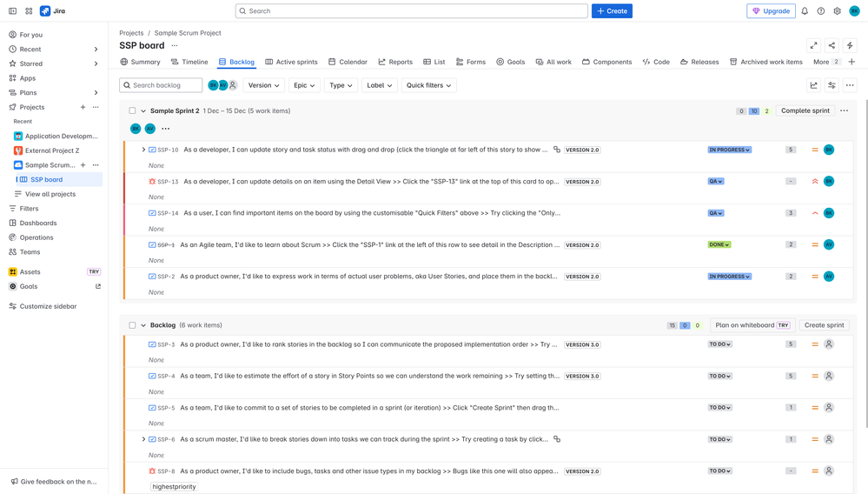The height and width of the screenshot is (494, 868).
Task: Click the child issues icon on SSP-10
Action: point(557,150)
